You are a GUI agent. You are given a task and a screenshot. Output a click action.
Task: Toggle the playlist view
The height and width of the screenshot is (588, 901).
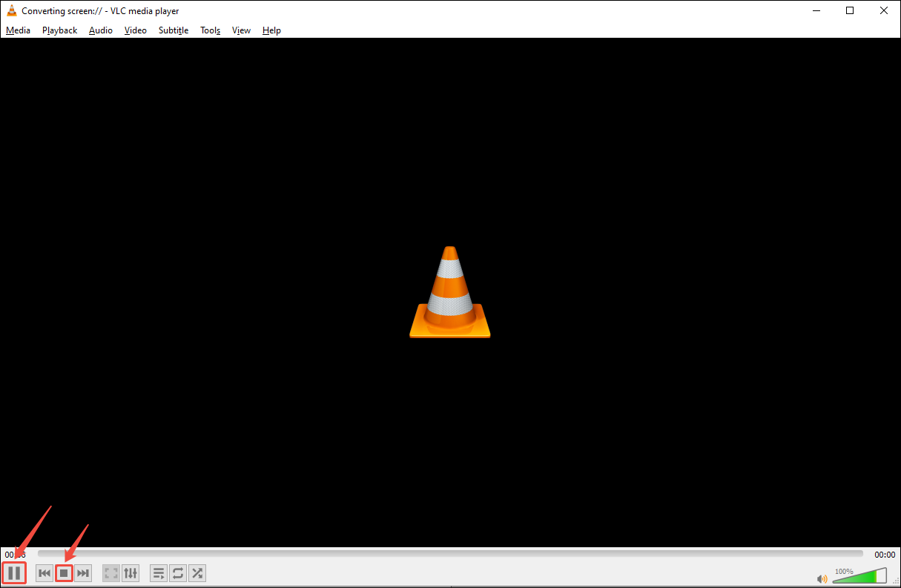point(158,572)
